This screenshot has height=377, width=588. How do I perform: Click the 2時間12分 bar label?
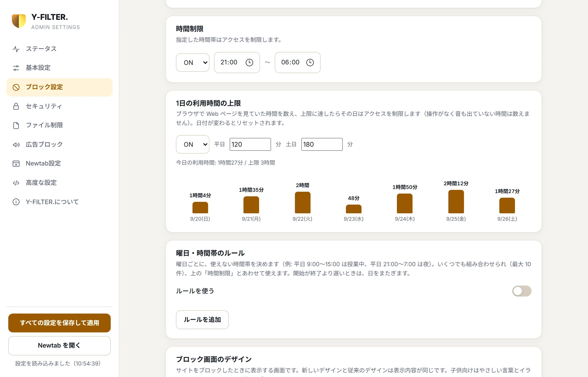(456, 183)
